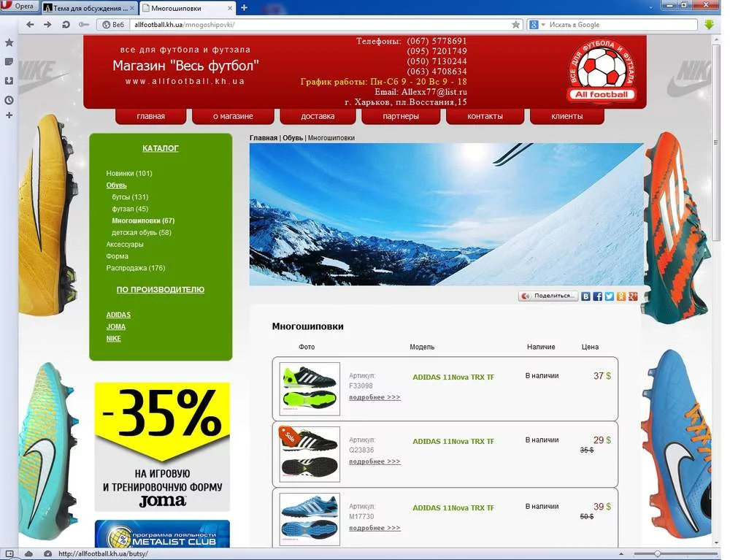Click the Joma -35% promo banner

(162, 447)
